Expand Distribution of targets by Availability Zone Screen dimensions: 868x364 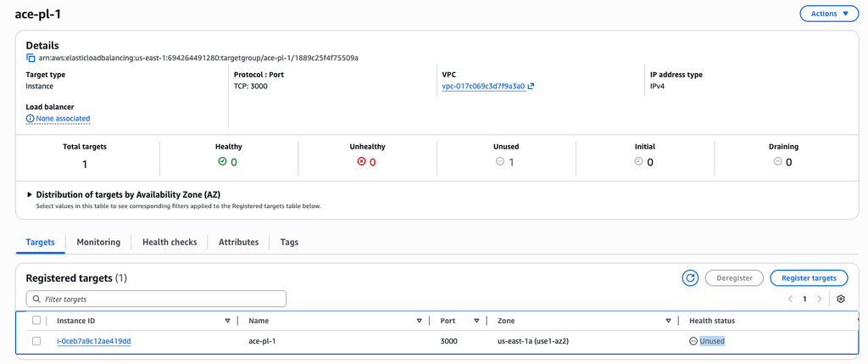click(x=30, y=194)
